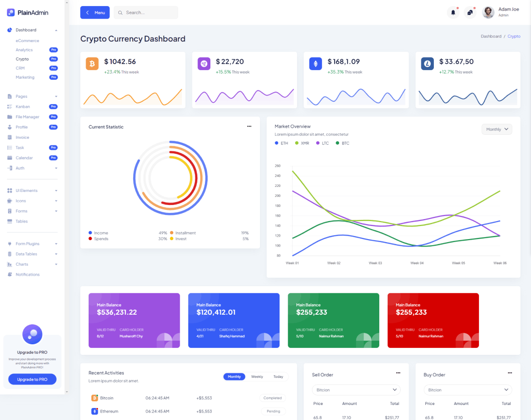Click the Litecoin card icon
Image resolution: width=531 pixels, height=420 pixels.
427,64
